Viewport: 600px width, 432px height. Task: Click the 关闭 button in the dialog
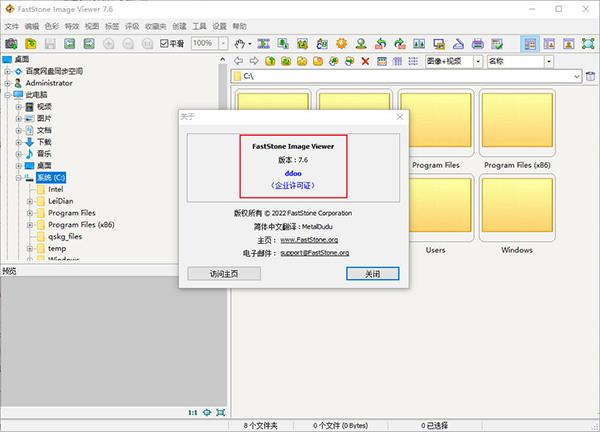[365, 273]
